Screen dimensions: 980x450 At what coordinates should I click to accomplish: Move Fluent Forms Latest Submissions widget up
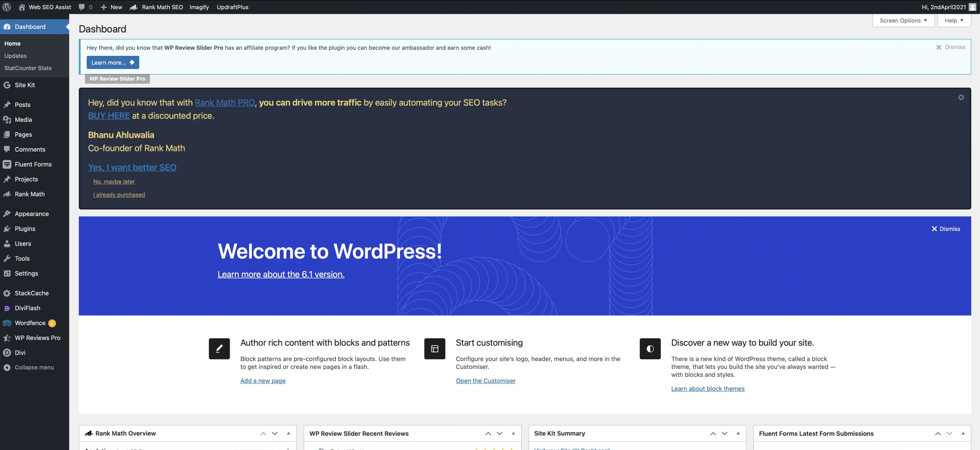[938, 434]
